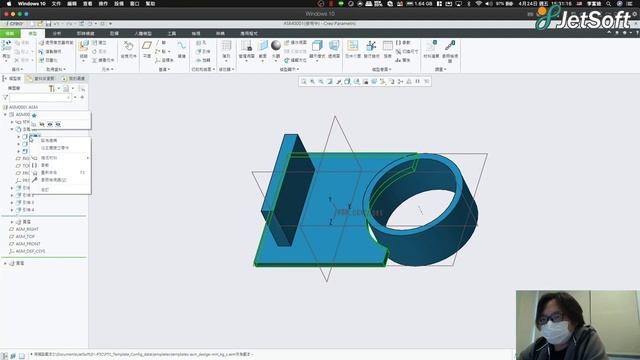
Task: Switch to the Live Simulation (即時模擬) tab
Action: point(86,33)
